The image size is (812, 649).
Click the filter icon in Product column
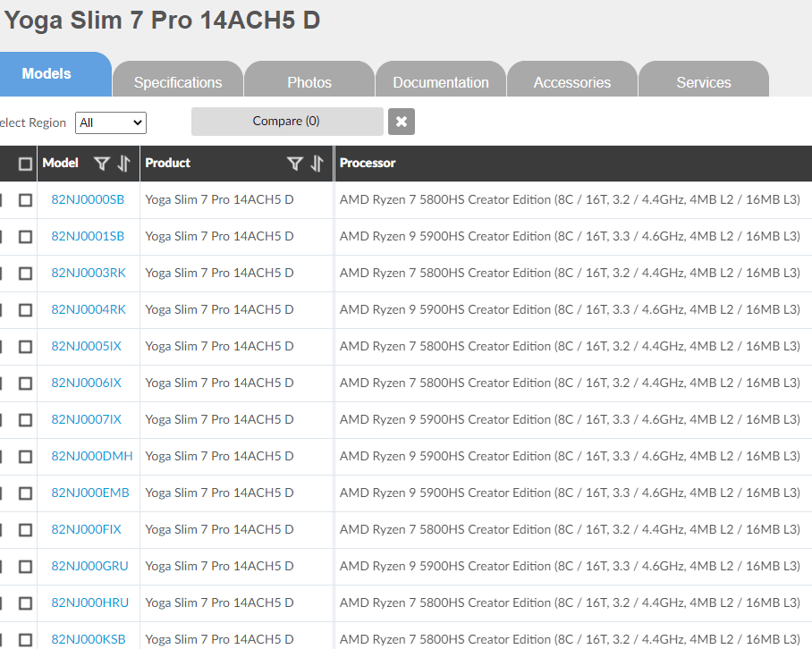(295, 164)
